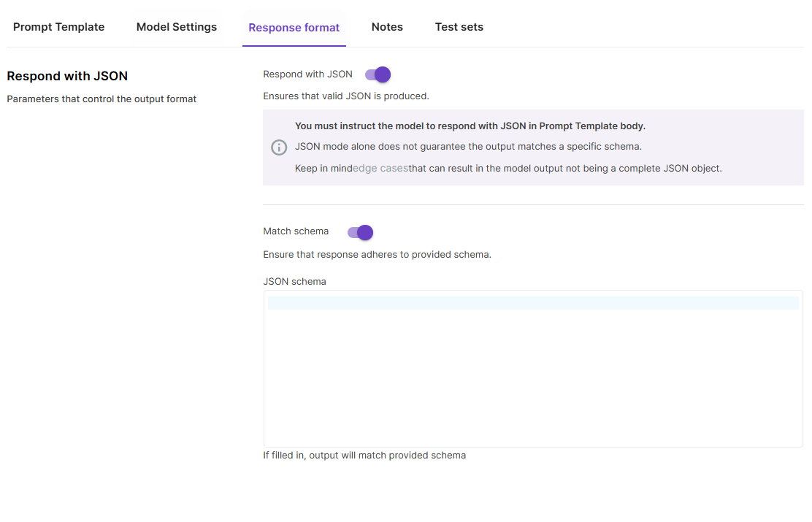
Task: Click the bold Respond with JSON section heading
Action: point(67,76)
